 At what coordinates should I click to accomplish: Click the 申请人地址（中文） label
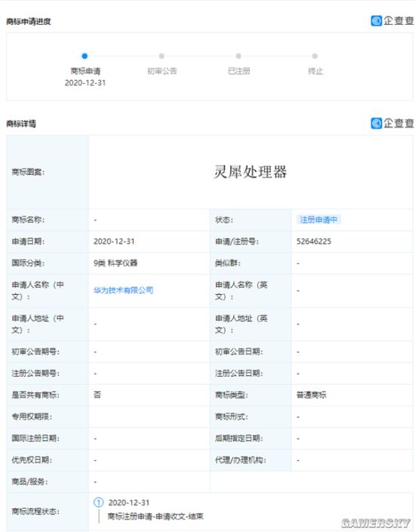click(38, 324)
